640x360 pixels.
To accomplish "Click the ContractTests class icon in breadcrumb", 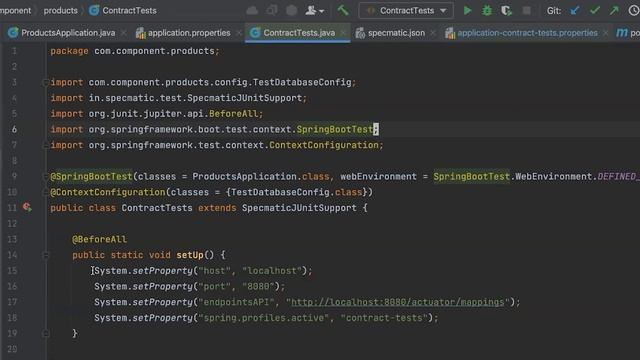I will [94, 10].
